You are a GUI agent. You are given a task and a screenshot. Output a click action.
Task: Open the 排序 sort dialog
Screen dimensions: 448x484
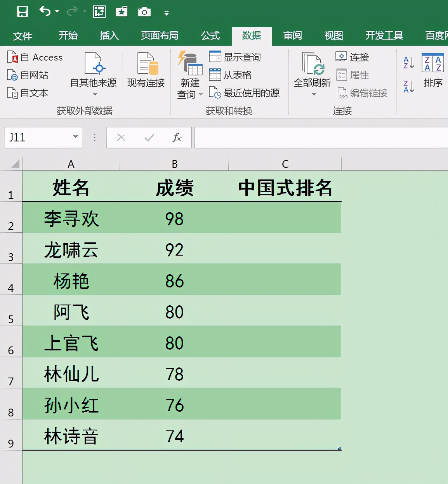433,70
